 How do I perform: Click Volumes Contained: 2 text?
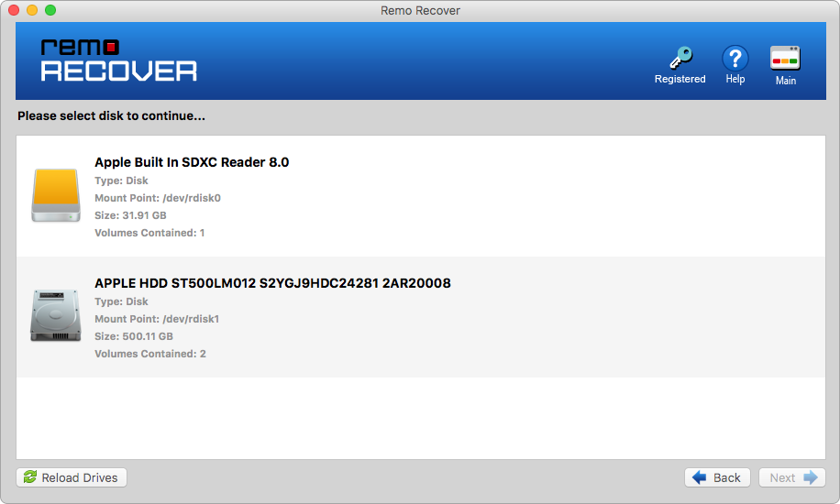click(150, 354)
